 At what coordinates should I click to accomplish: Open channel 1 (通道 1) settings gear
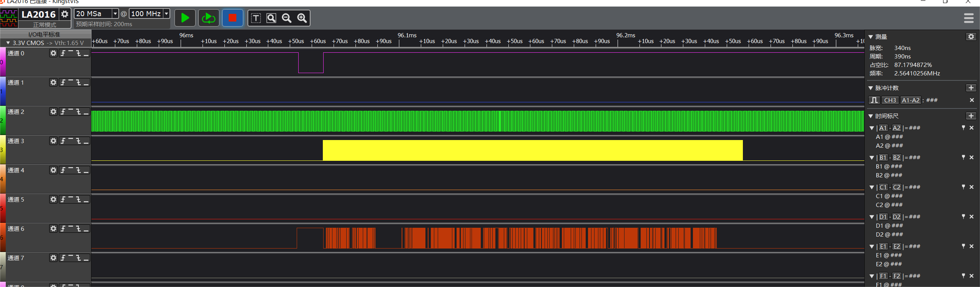point(53,82)
